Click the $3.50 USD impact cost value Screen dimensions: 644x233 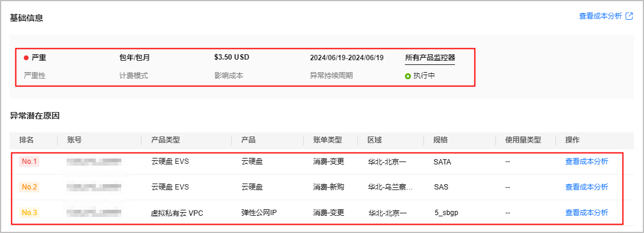(x=232, y=57)
